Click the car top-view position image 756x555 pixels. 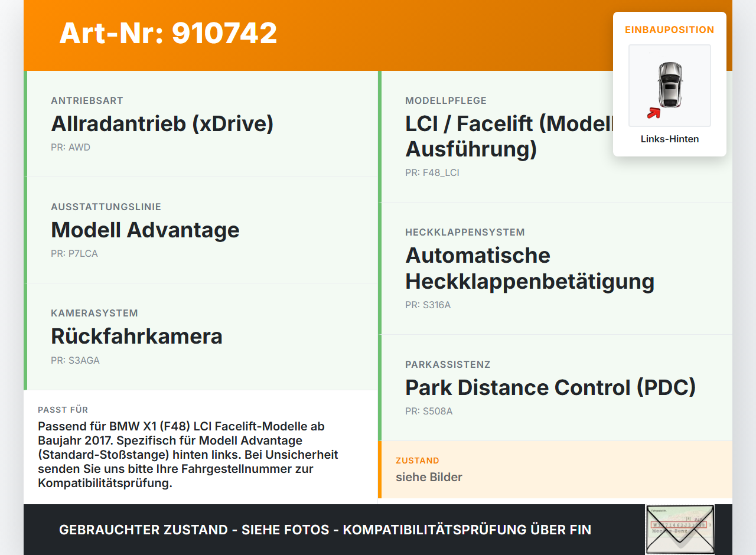[670, 86]
